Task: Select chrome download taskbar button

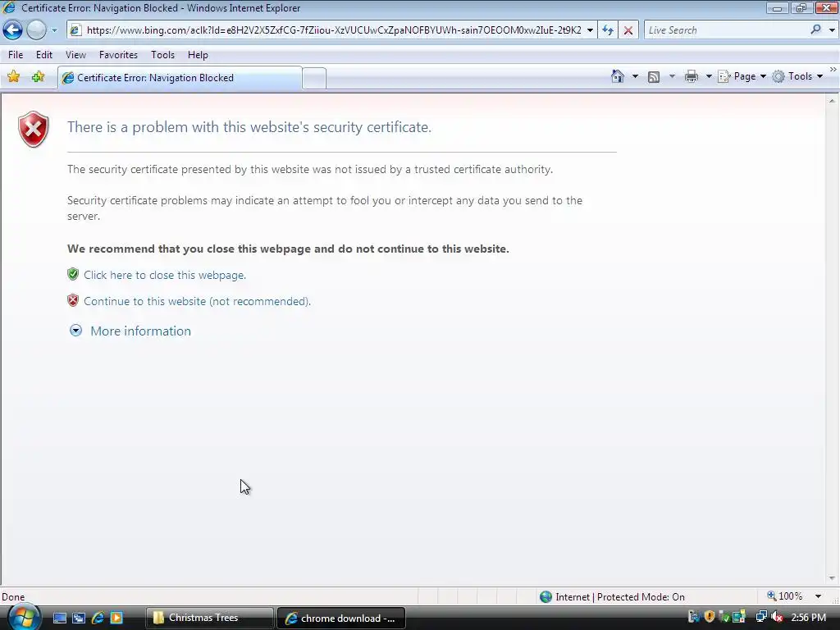Action: pyautogui.click(x=340, y=619)
